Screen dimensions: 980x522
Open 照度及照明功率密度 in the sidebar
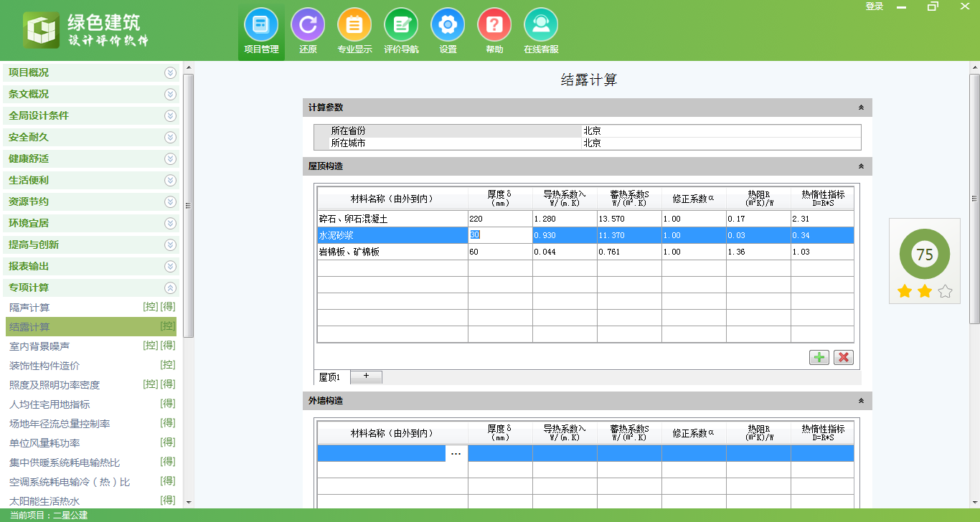coord(91,385)
